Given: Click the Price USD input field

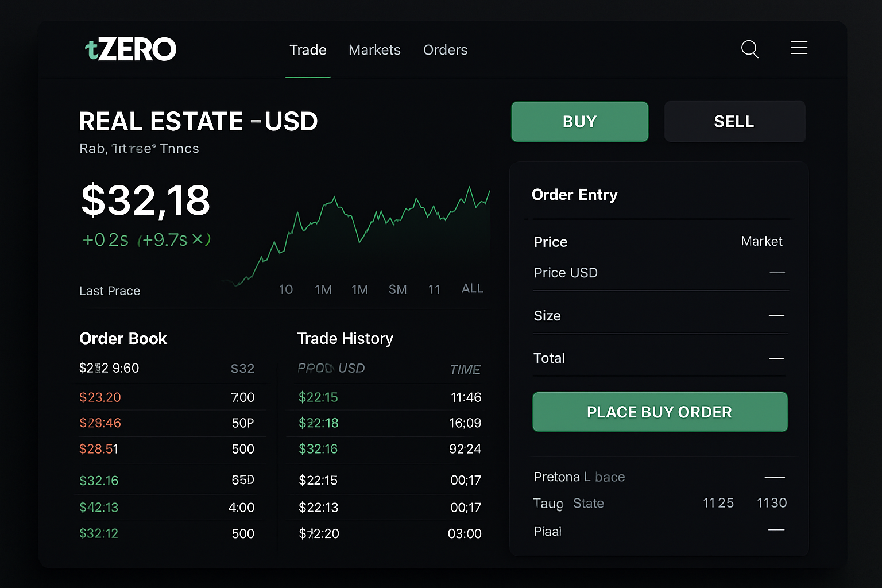Looking at the screenshot, I should point(660,273).
